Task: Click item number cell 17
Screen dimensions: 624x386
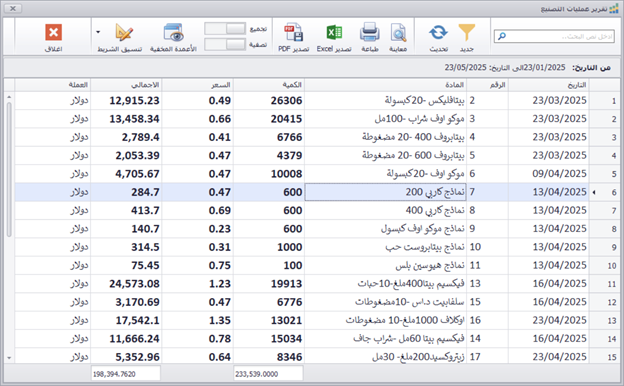Action: 488,357
